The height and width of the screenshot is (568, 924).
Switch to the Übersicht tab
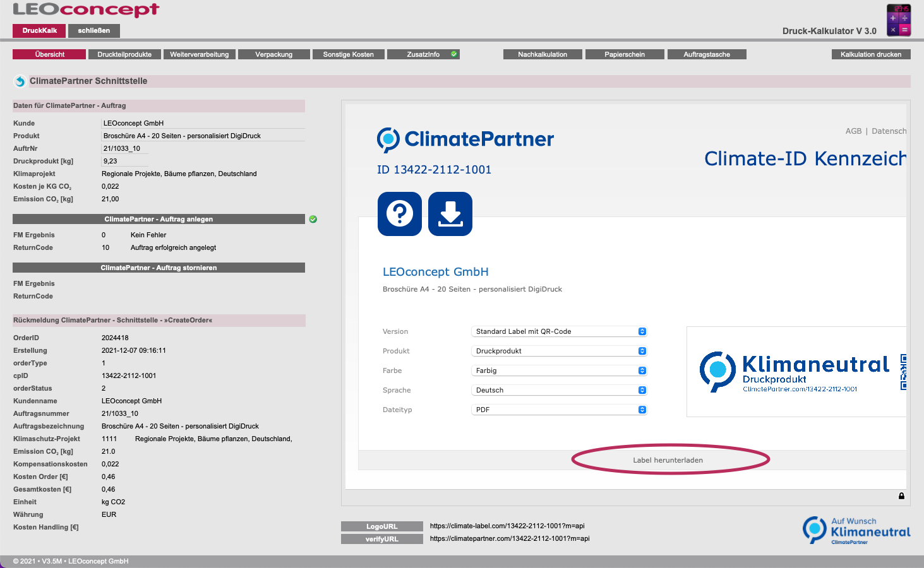[49, 54]
